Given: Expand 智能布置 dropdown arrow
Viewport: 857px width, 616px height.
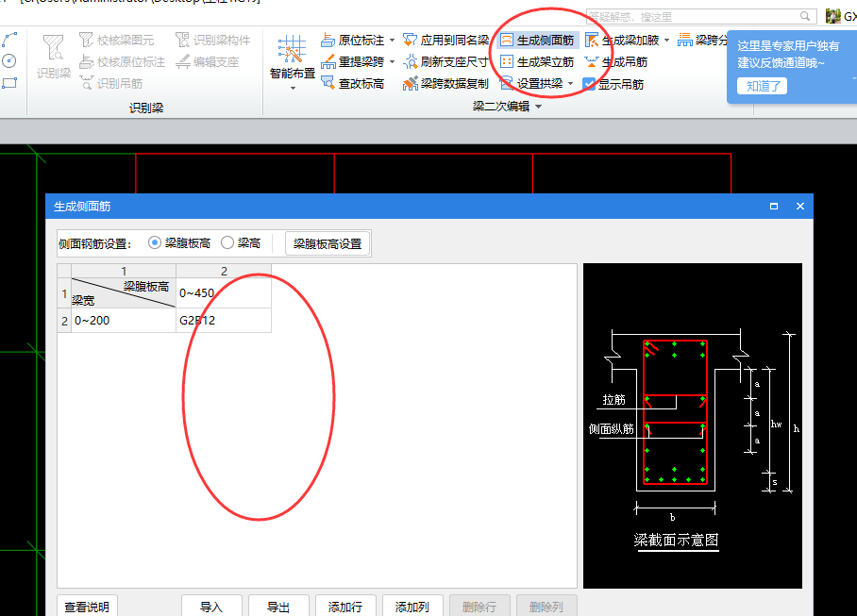Looking at the screenshot, I should point(293,89).
